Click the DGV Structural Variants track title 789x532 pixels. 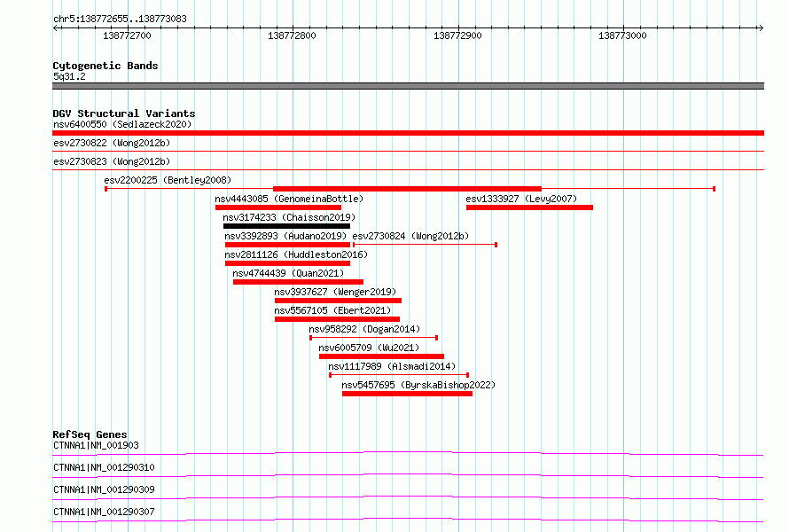124,113
